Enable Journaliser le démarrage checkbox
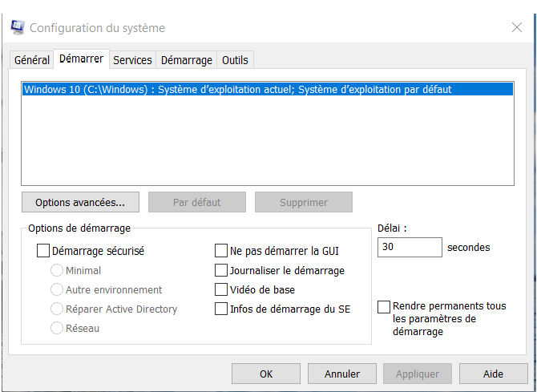Image resolution: width=537 pixels, height=392 pixels. pyautogui.click(x=221, y=270)
